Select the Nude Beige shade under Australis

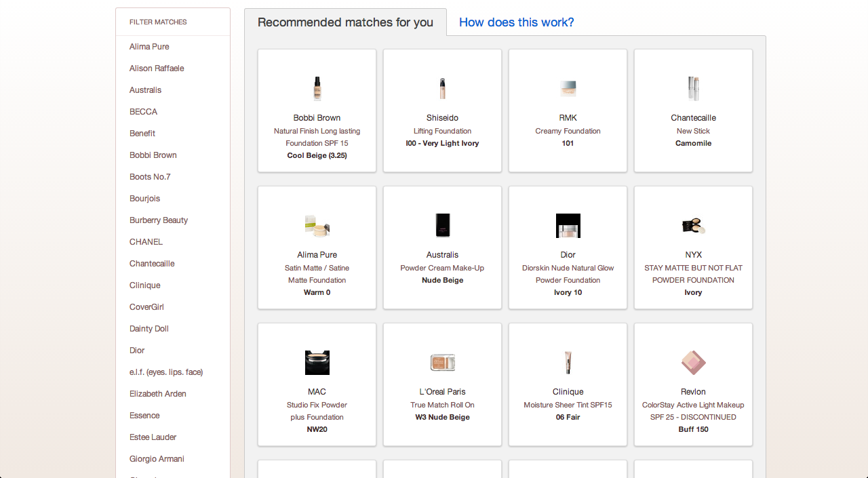pos(442,280)
